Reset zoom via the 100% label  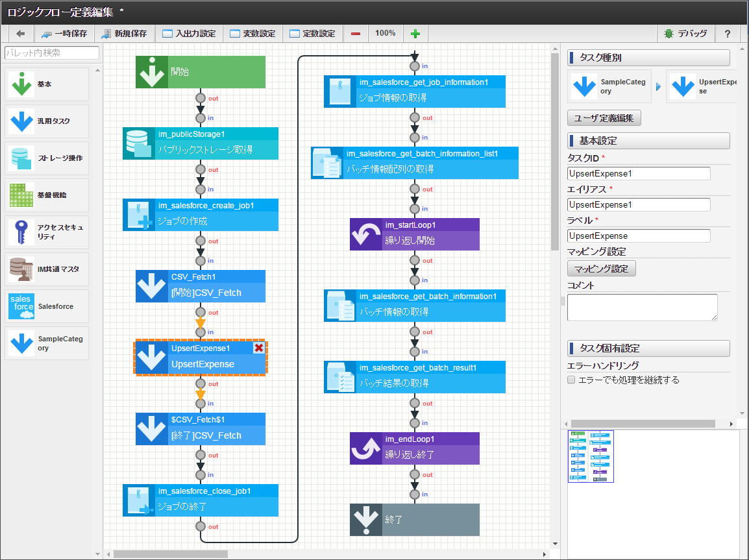(x=385, y=34)
